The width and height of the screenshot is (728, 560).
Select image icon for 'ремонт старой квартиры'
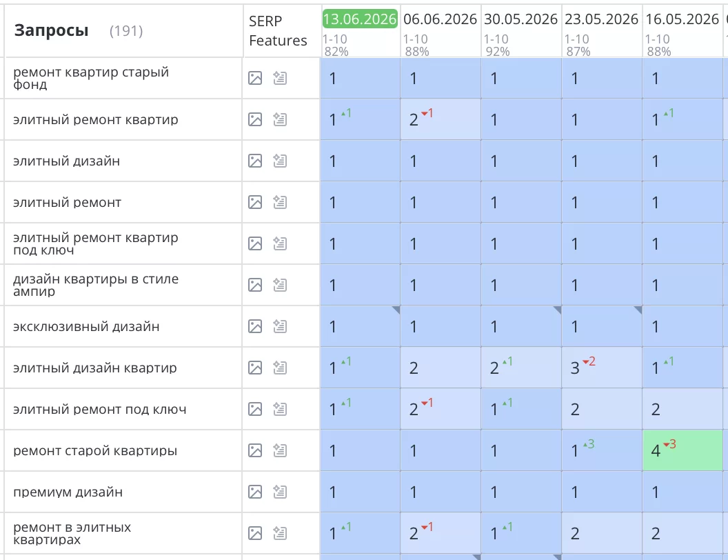pyautogui.click(x=255, y=450)
